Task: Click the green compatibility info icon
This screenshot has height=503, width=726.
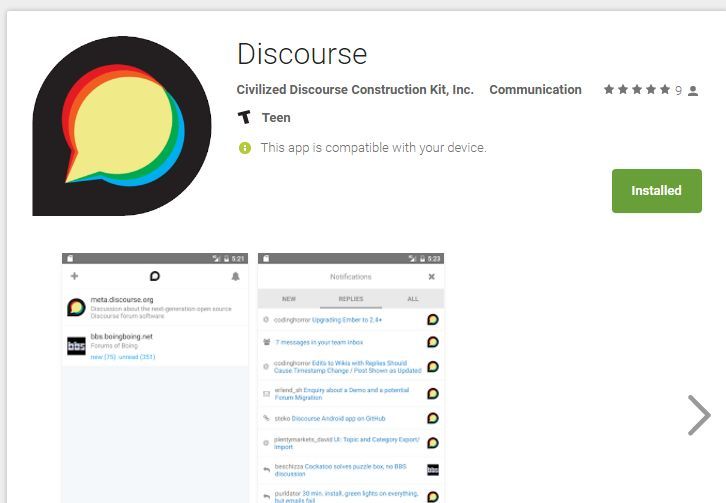Action: pos(244,148)
